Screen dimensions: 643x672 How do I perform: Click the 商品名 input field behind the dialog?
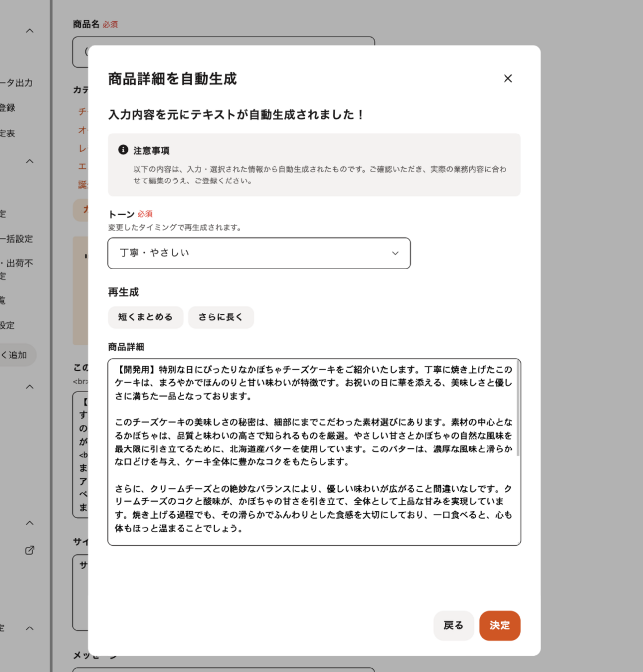224,51
